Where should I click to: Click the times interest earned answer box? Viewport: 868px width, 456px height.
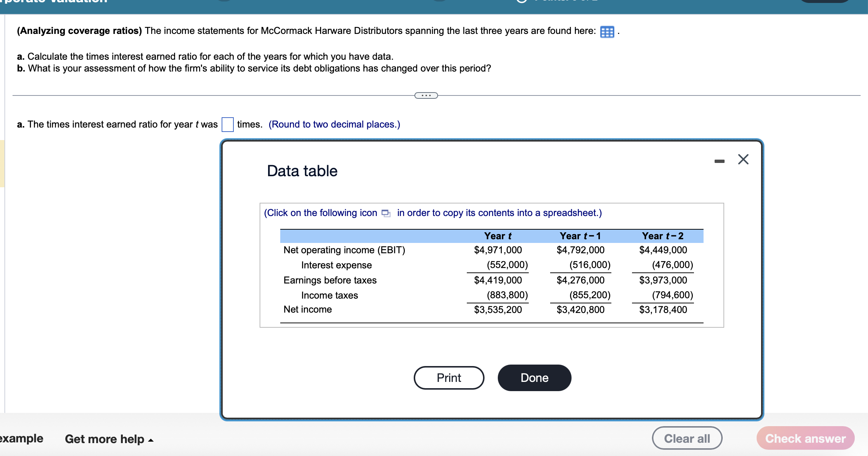[228, 124]
